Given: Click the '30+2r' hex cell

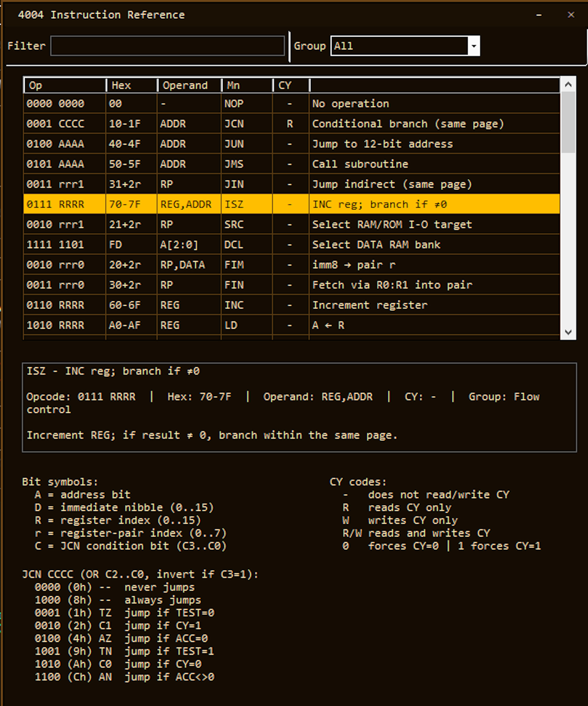Looking at the screenshot, I should pos(131,285).
